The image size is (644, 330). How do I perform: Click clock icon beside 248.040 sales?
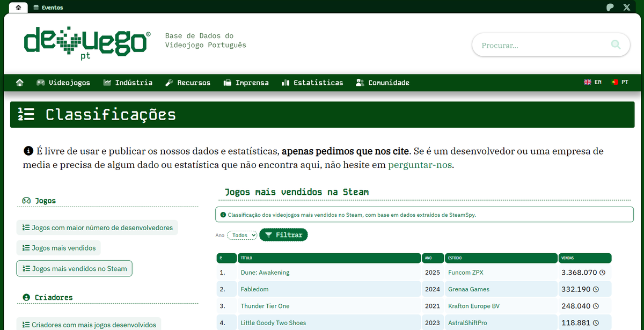coord(595,306)
